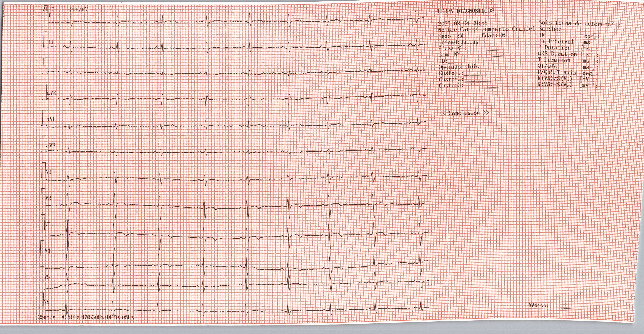The image size is (644, 334).
Task: Click the surname Sanchez text
Action: [x=550, y=29]
